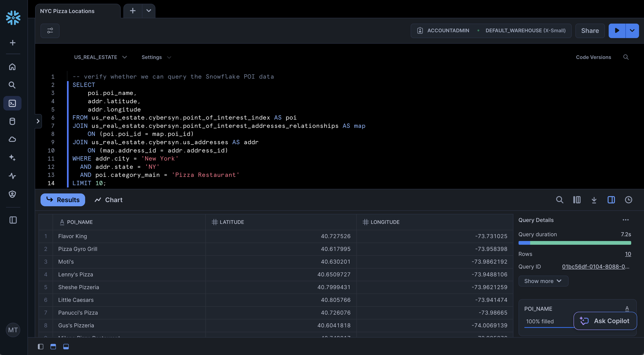
Task: Open the query history clock icon
Action: 628,200
